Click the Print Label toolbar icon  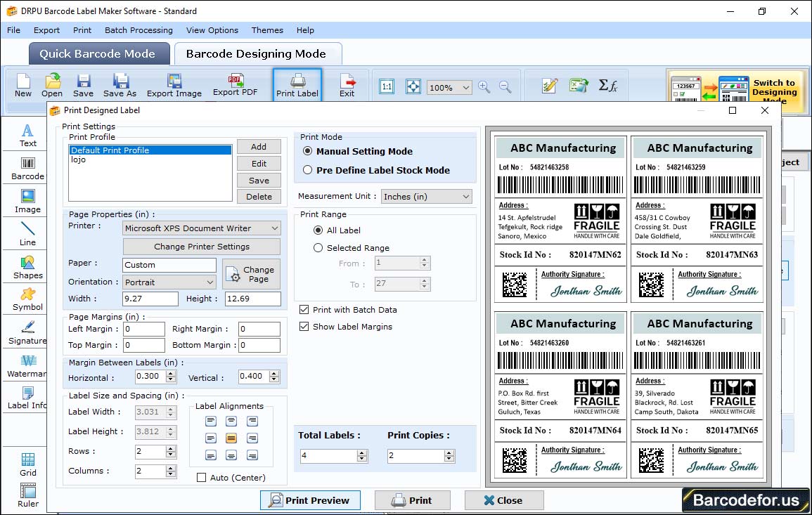(297, 86)
